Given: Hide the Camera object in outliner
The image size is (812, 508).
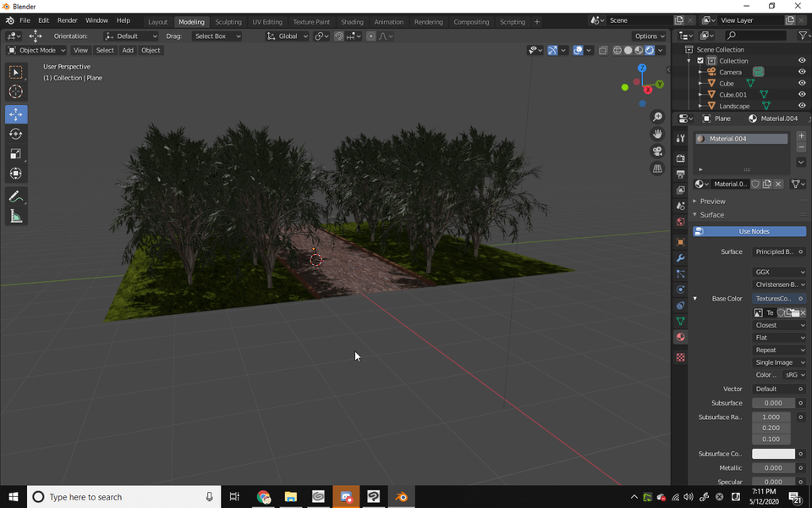Looking at the screenshot, I should point(802,72).
